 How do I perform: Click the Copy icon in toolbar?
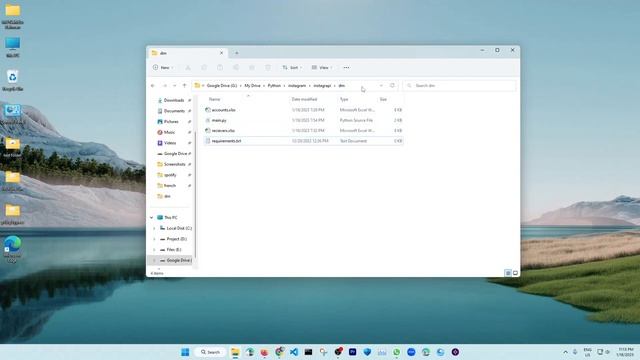pyautogui.click(x=204, y=68)
